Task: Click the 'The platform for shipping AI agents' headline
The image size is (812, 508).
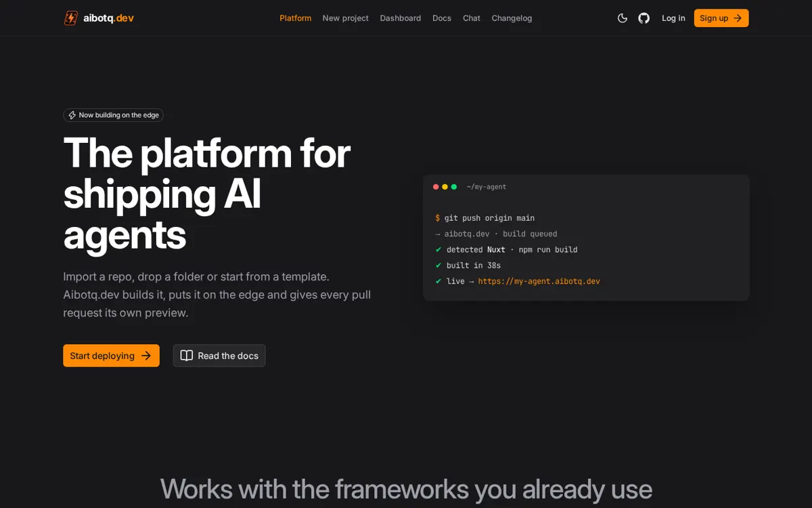Action: pos(206,194)
